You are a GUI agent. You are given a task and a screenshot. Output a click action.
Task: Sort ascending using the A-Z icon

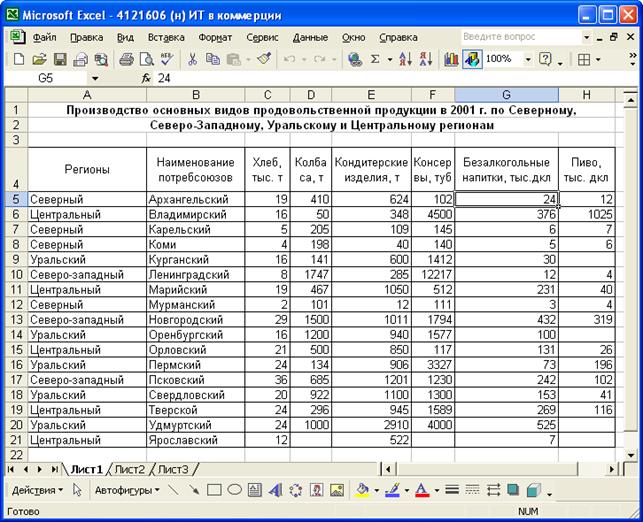[407, 60]
